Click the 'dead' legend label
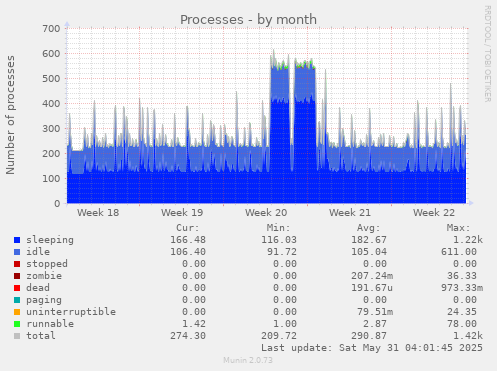Viewport: 497px width, 371px height. point(38,288)
